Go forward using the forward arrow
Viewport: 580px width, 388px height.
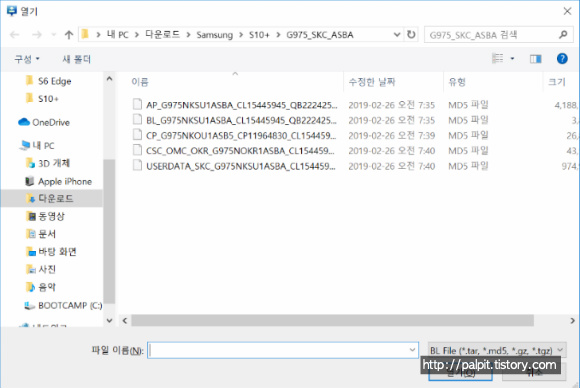(37, 35)
